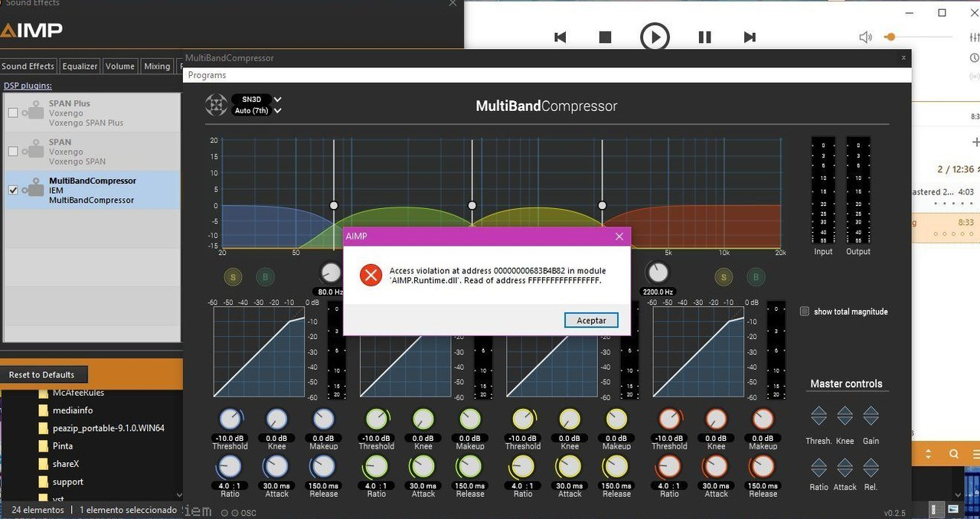Click the Master Thresh. up/down control
The width and height of the screenshot is (980, 519).
818,416
